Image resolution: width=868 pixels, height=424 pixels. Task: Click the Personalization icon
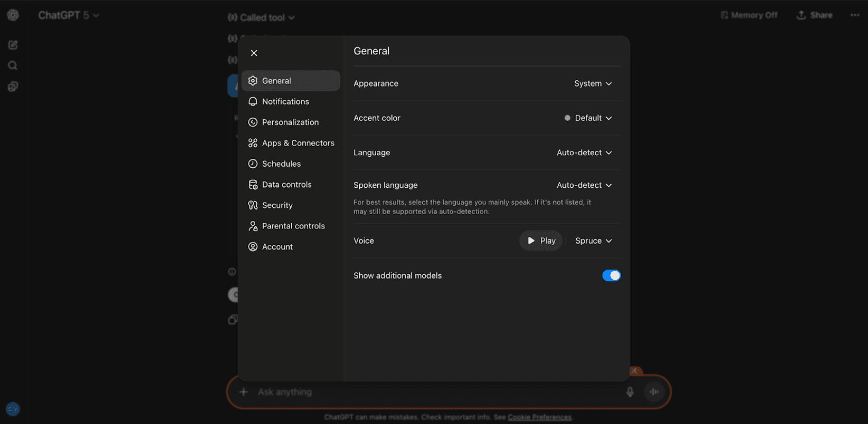point(253,122)
